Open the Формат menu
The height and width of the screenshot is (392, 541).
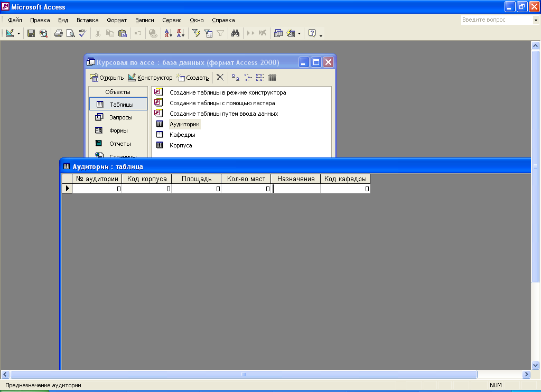[117, 20]
